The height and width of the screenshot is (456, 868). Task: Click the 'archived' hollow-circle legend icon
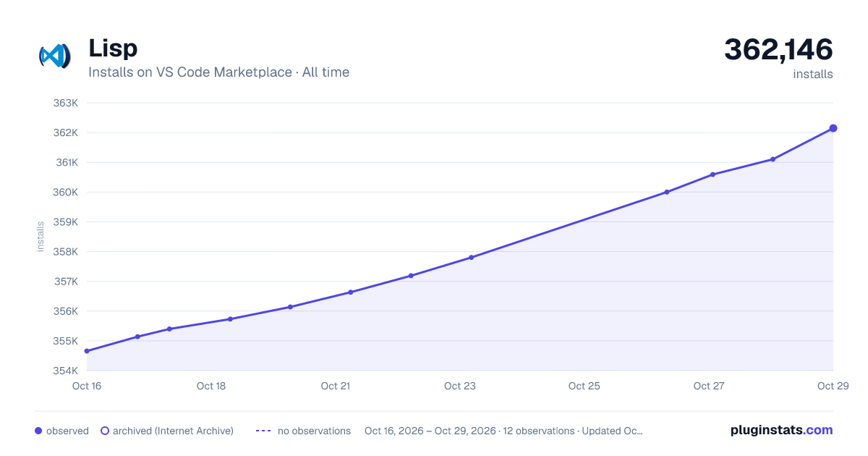point(105,431)
